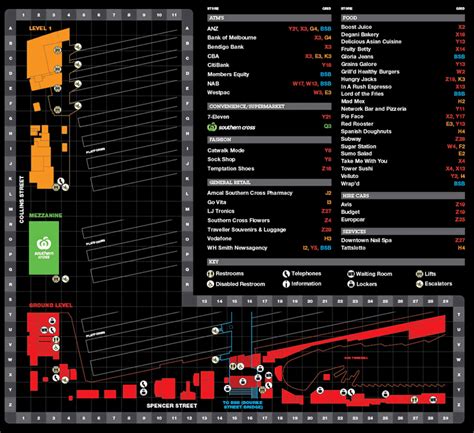Select the CBA entry
This screenshot has width=474, height=433.
(x=269, y=56)
